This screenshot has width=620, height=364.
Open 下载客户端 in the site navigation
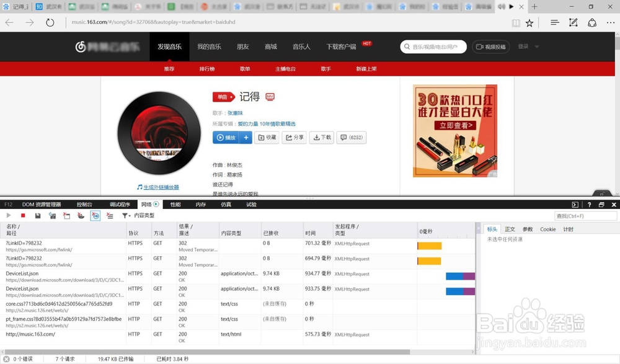pos(341,47)
